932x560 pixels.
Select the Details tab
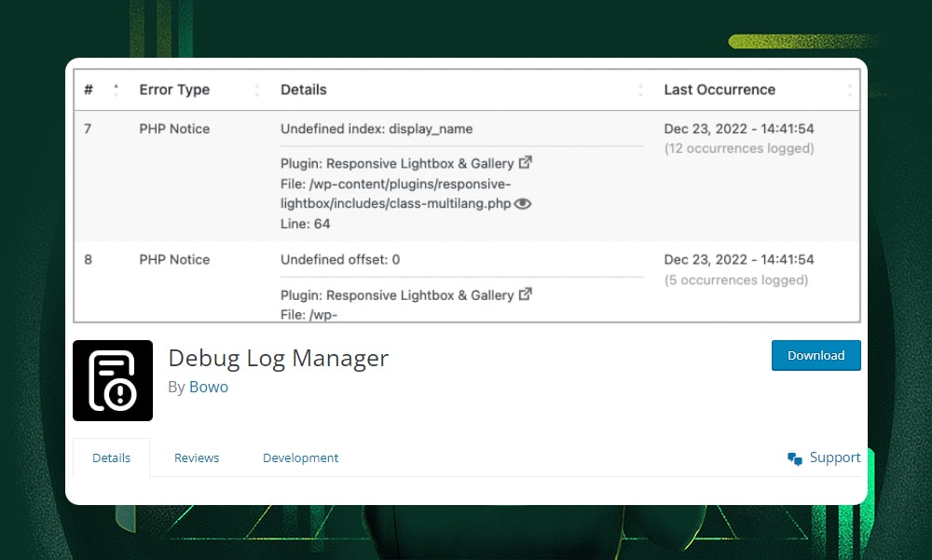[111, 458]
